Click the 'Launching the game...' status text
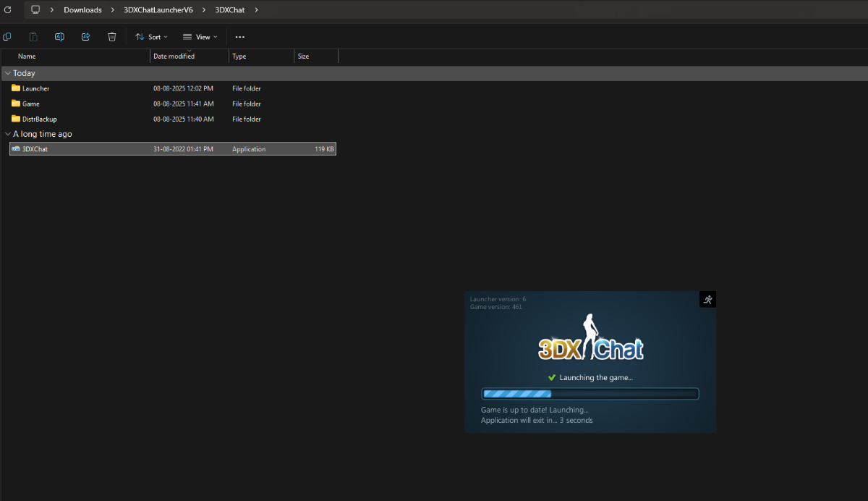868x501 pixels. pos(596,377)
